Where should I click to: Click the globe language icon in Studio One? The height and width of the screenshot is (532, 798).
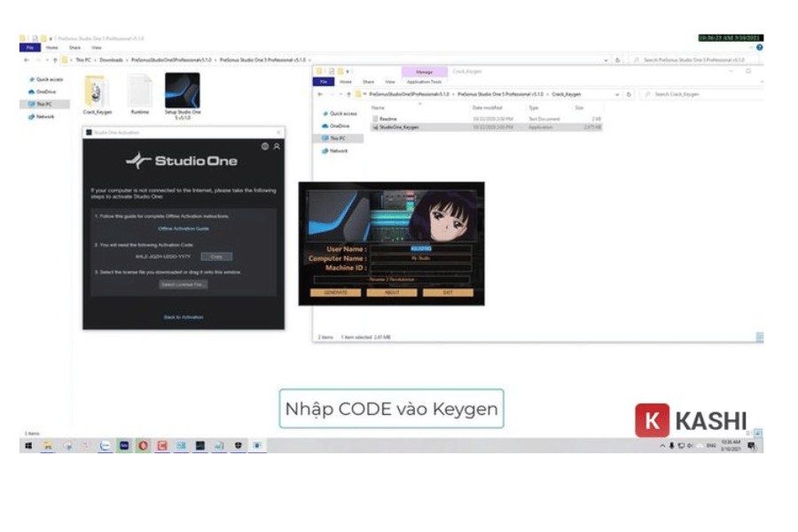[x=265, y=146]
